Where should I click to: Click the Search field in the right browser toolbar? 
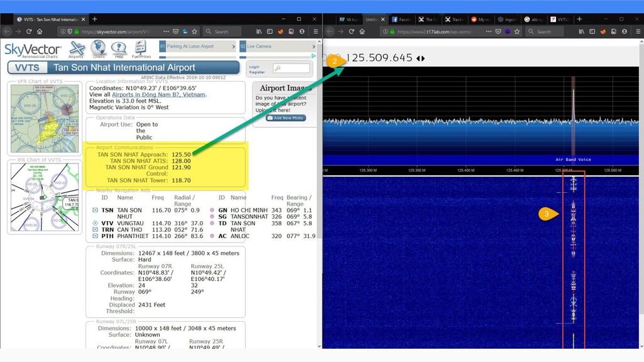tap(545, 31)
